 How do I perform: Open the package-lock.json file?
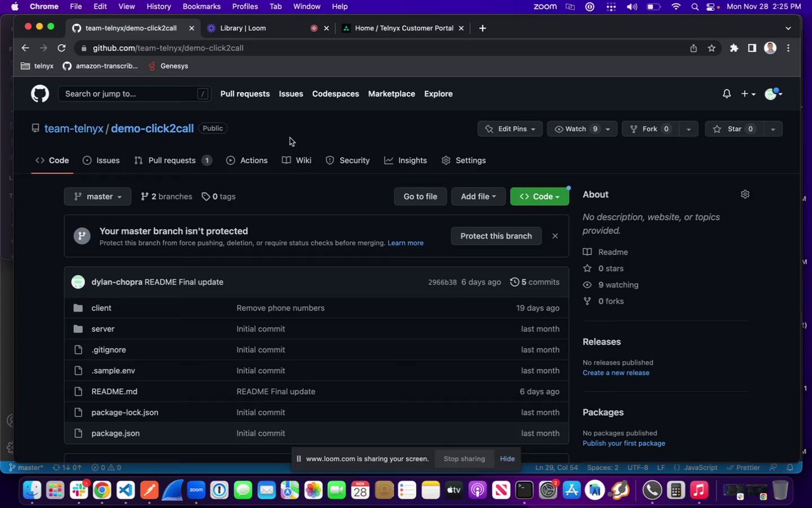(125, 413)
